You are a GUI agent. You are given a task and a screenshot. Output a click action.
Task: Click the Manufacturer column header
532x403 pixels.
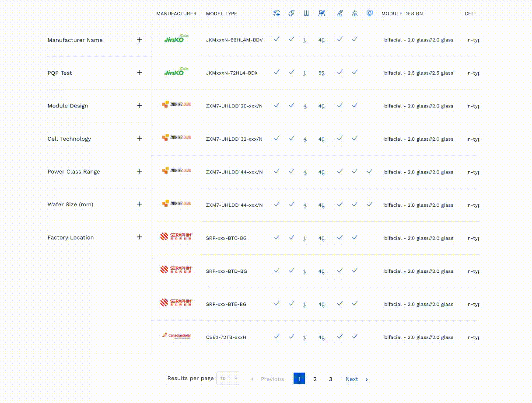[x=176, y=14]
